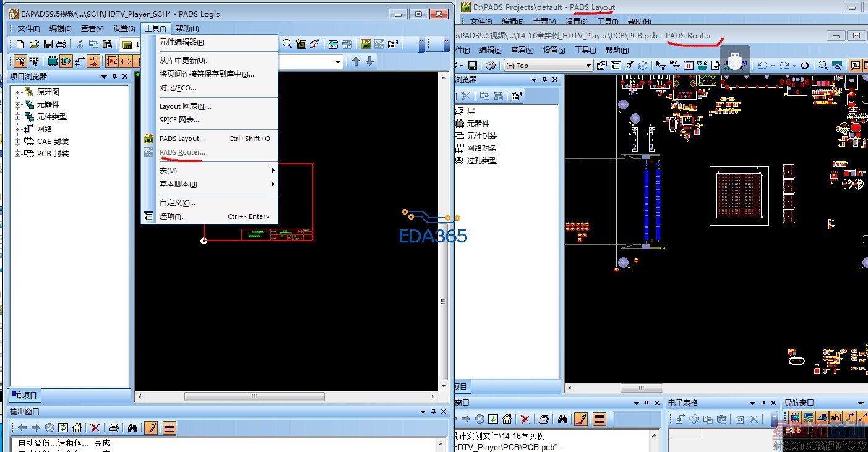Open the 编辑 menu in PADS Logic
Viewport: 868px width, 452px height.
[x=60, y=28]
